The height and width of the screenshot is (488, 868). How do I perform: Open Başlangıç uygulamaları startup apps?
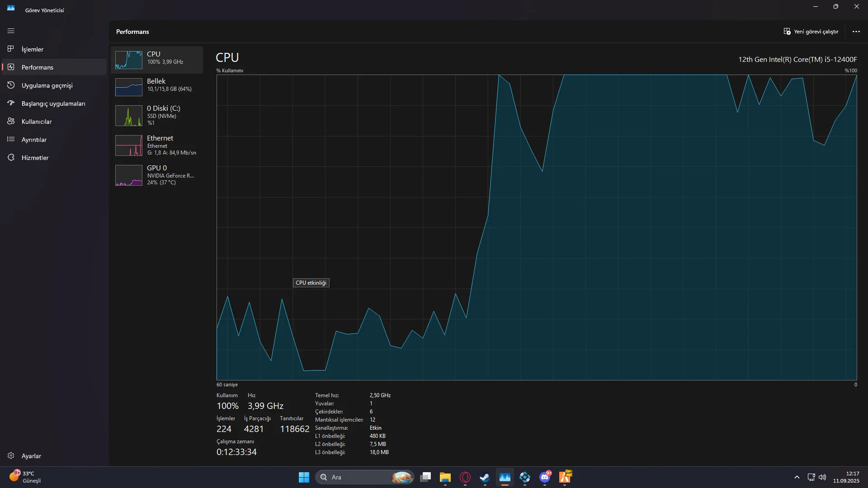click(x=53, y=103)
